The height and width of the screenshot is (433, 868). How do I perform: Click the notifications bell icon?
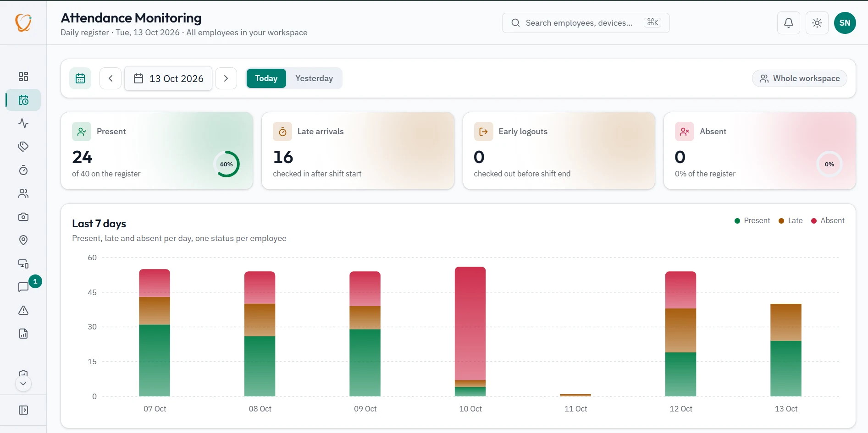tap(789, 23)
